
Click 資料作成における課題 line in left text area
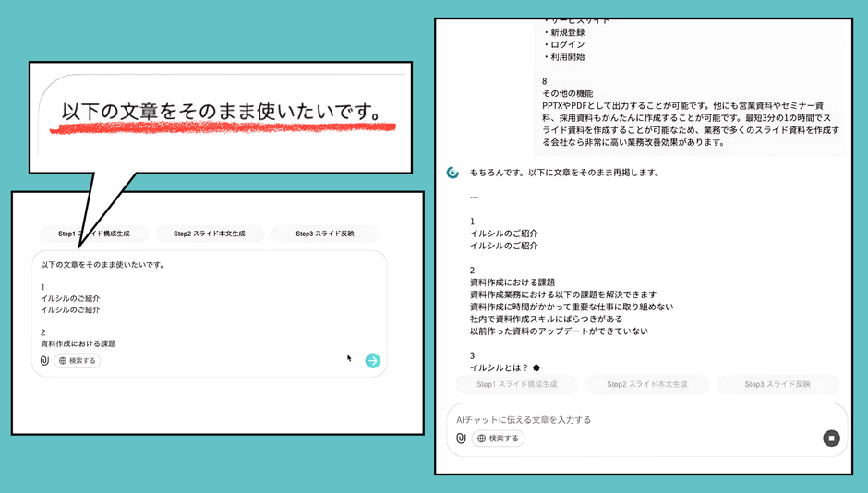click(x=78, y=343)
